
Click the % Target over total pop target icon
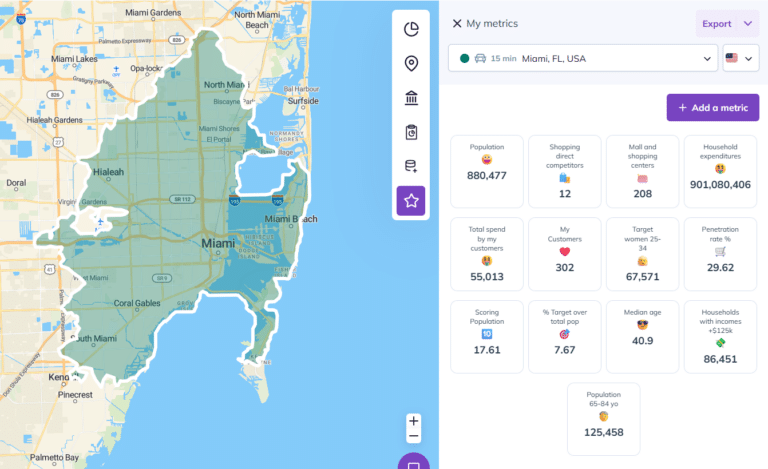[565, 334]
